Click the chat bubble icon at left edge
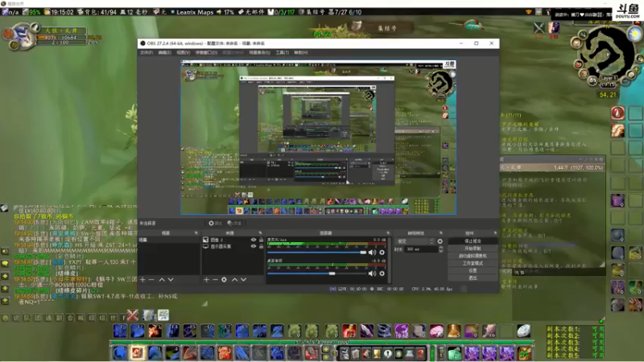644x362 pixels. (5, 263)
